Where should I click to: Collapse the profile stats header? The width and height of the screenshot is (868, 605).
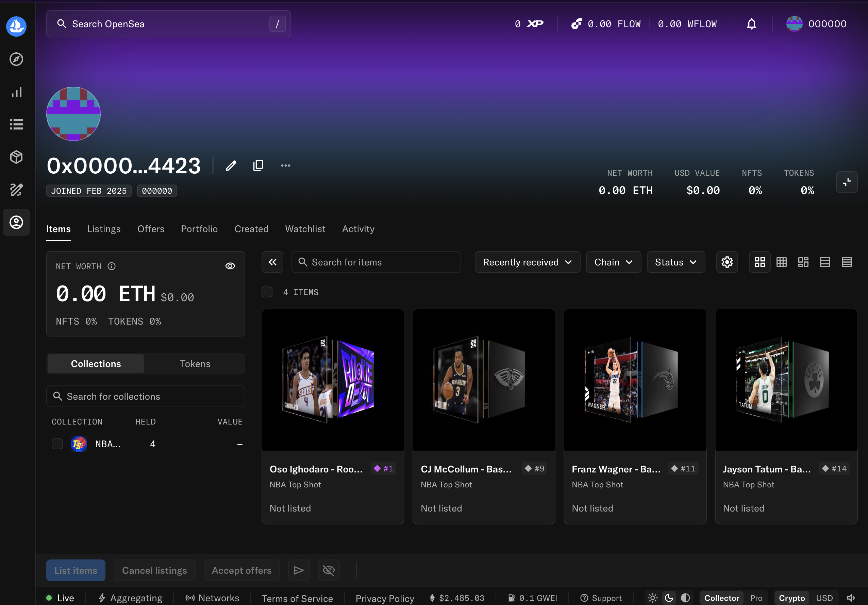(x=847, y=182)
